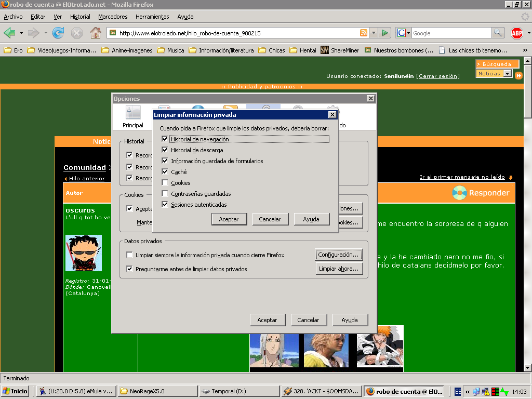Click the Limpiar ahora... button
Viewport: 532px width, 399px height.
339,269
